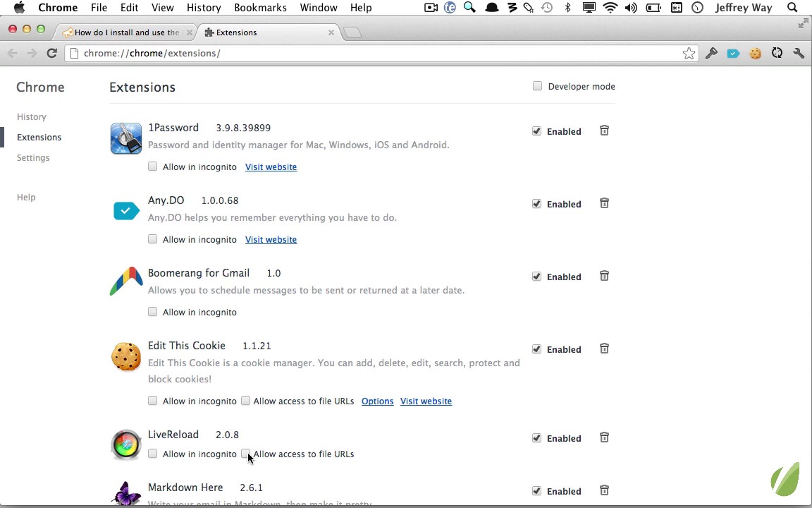Click the 1Password key toolbar icon
Screen dimensions: 812x508
(x=711, y=53)
